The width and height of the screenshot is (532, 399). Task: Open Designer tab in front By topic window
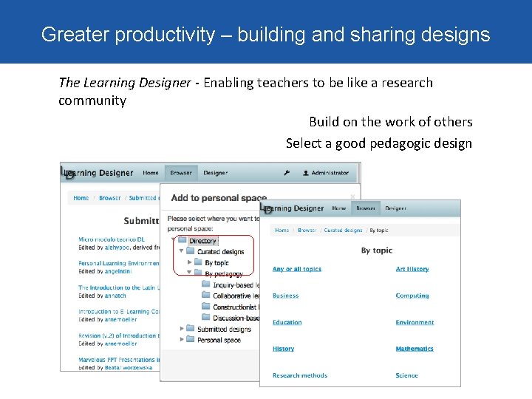click(x=395, y=208)
